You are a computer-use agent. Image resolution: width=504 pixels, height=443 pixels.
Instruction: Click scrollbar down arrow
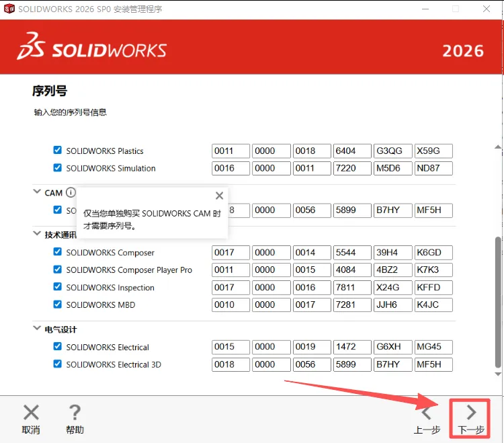tap(498, 374)
